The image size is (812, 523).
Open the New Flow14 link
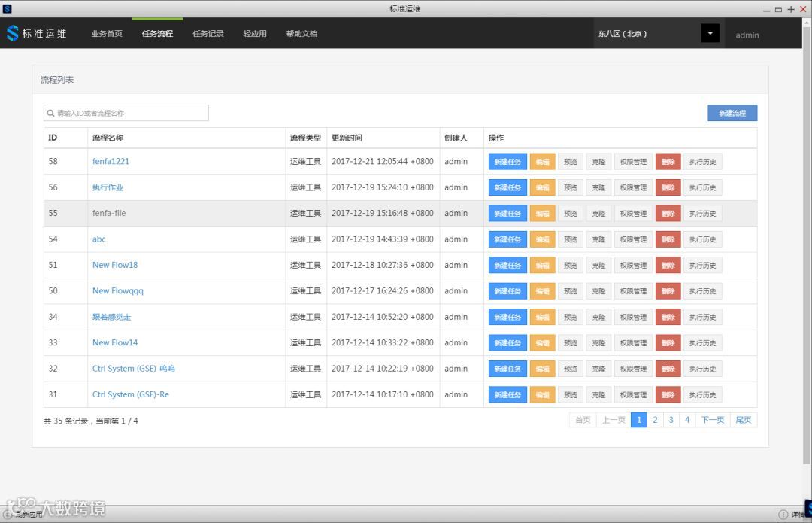pos(115,342)
